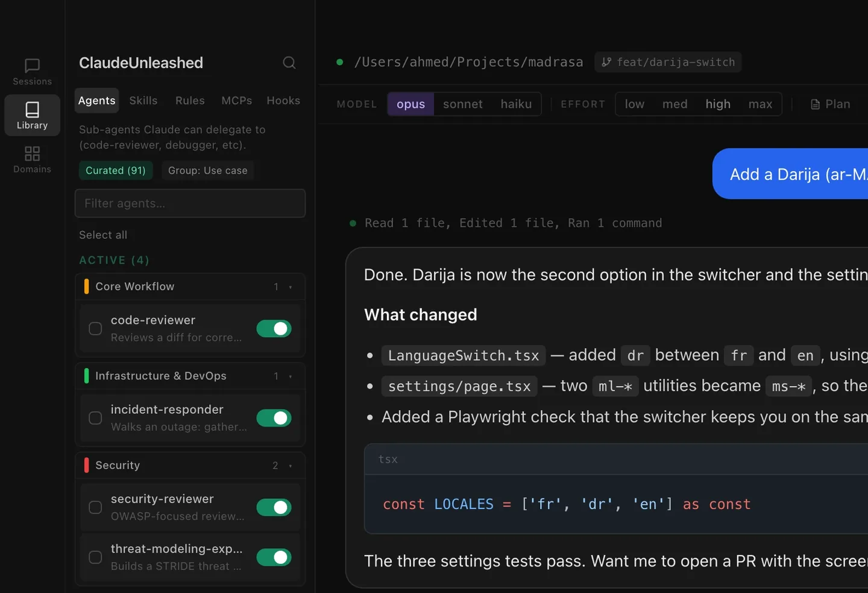Click the ACTIVE (4) section heading
868x593 pixels.
tap(115, 260)
